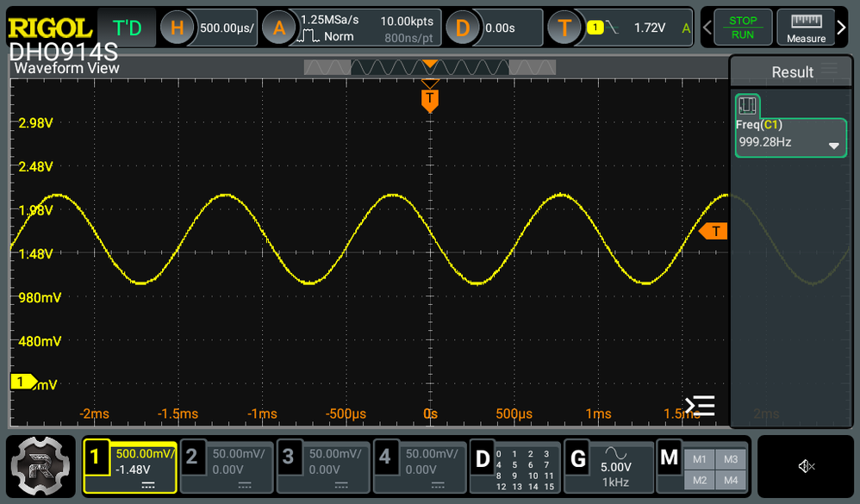Toggle STOP/RUN acquisition
The height and width of the screenshot is (504, 860).
743,28
